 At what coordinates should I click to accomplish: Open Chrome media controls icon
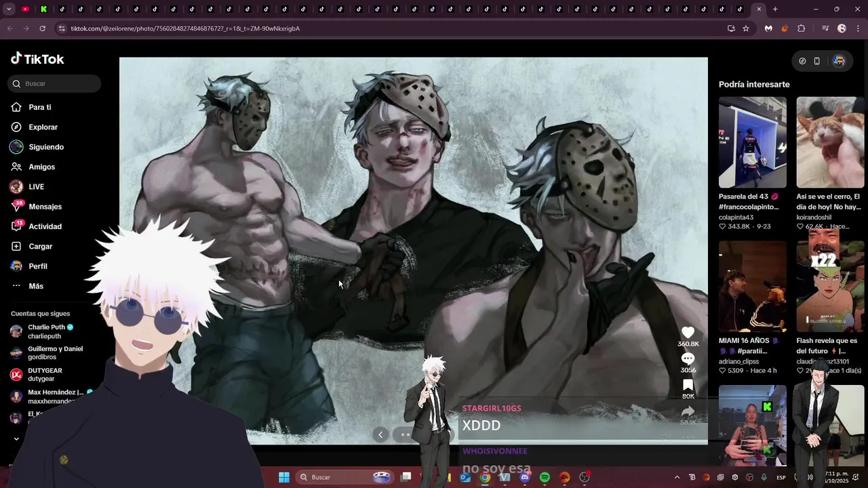[825, 28]
